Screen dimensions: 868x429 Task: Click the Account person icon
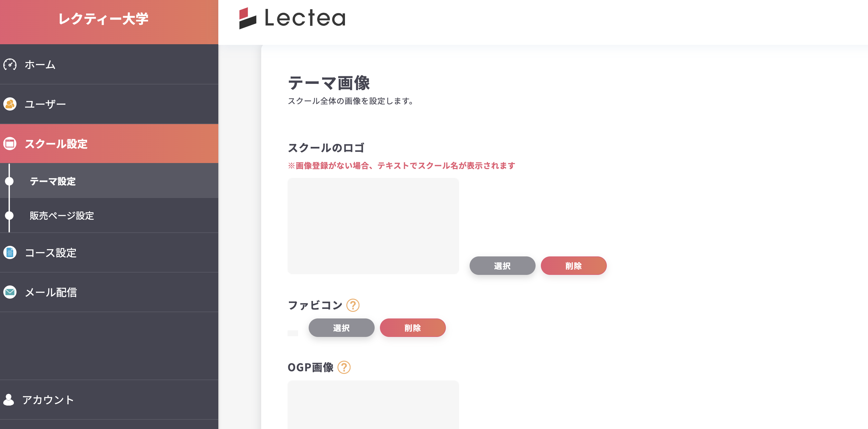tap(9, 400)
